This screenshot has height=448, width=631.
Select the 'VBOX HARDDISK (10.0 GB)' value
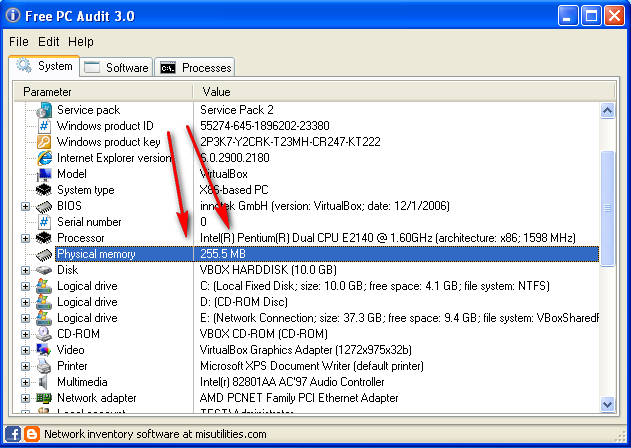[x=268, y=270]
